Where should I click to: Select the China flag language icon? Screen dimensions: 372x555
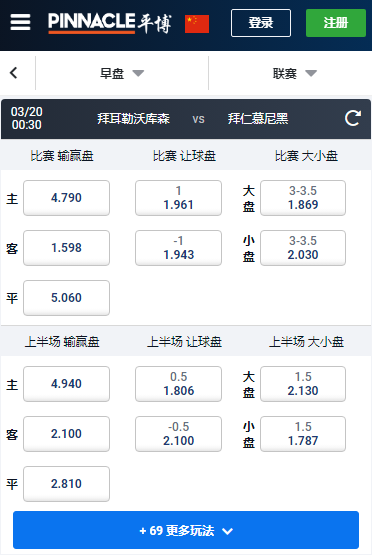[197, 24]
